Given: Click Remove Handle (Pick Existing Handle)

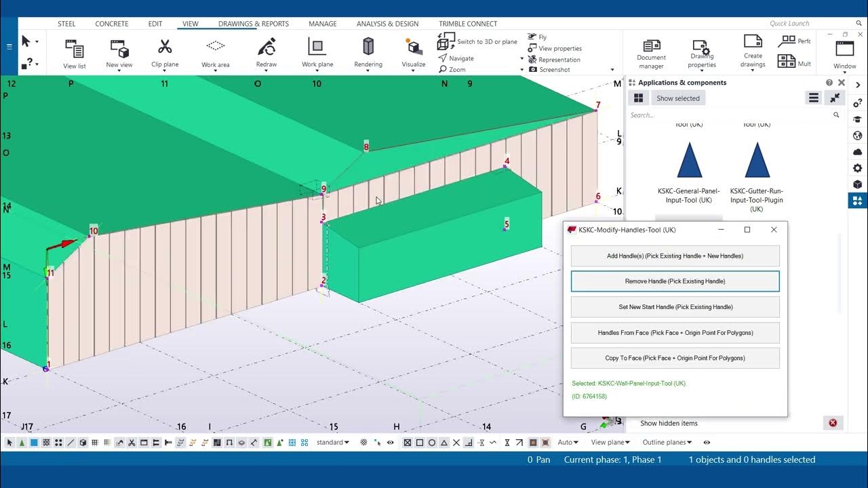Looking at the screenshot, I should 675,281.
